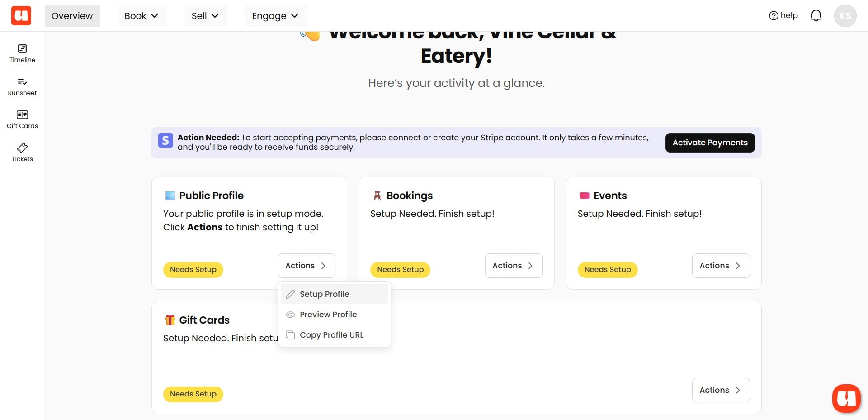The width and height of the screenshot is (868, 420).
Task: Click Needs Setup badge on Bookings
Action: pos(400,270)
